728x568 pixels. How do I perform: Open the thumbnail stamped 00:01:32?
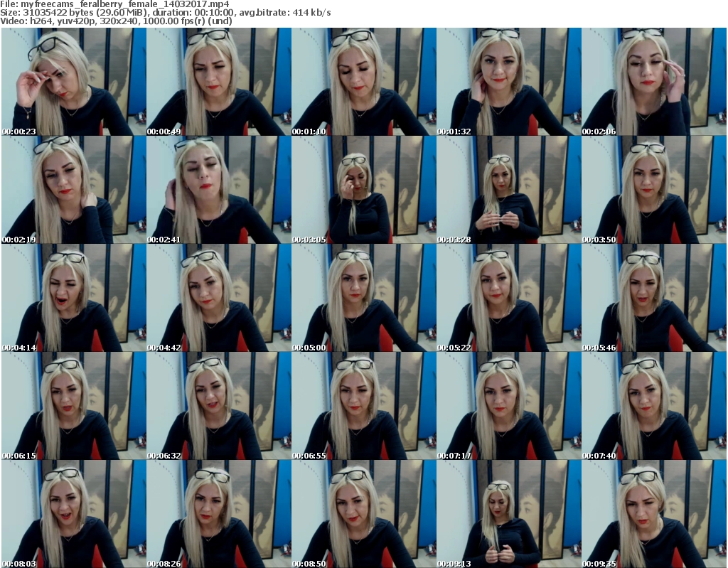(x=509, y=82)
